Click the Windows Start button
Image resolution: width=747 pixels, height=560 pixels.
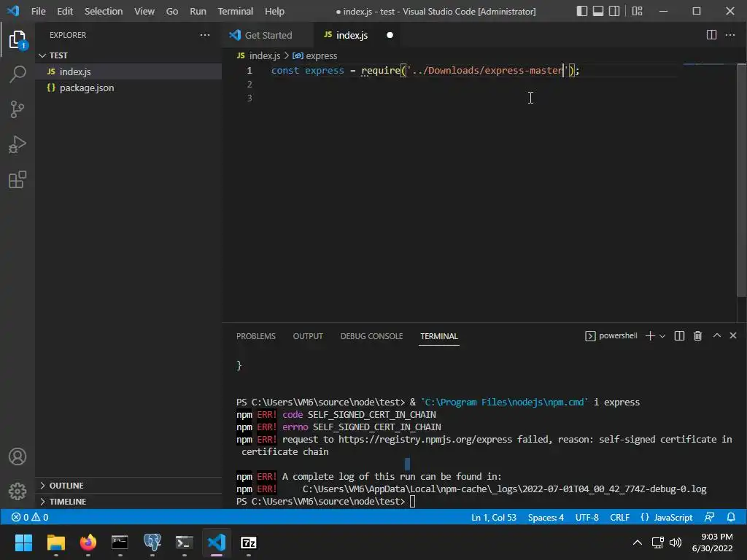(x=23, y=542)
